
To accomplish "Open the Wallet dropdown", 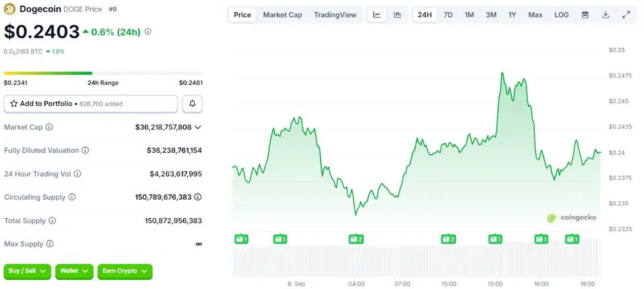I will click(x=74, y=271).
